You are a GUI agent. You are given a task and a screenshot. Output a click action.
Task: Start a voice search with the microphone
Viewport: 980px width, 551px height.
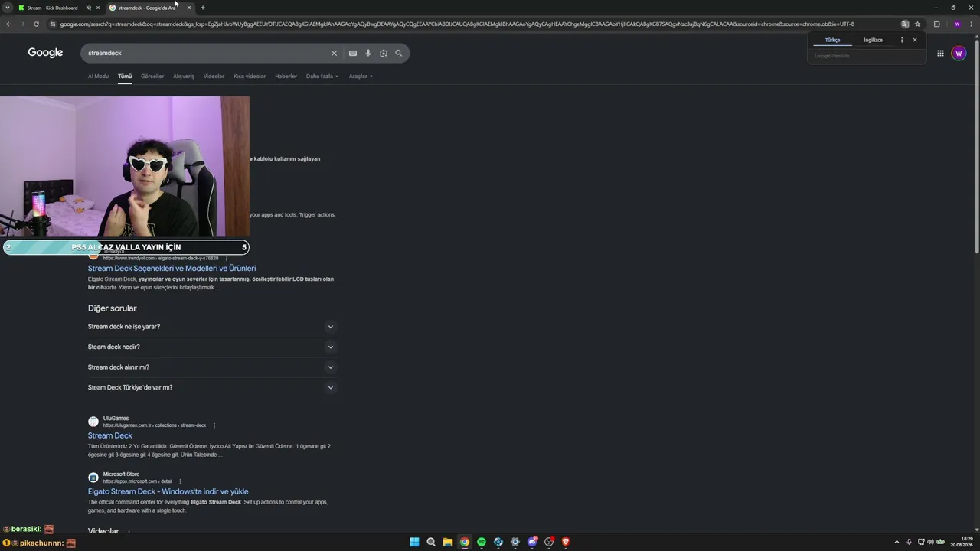coord(368,53)
